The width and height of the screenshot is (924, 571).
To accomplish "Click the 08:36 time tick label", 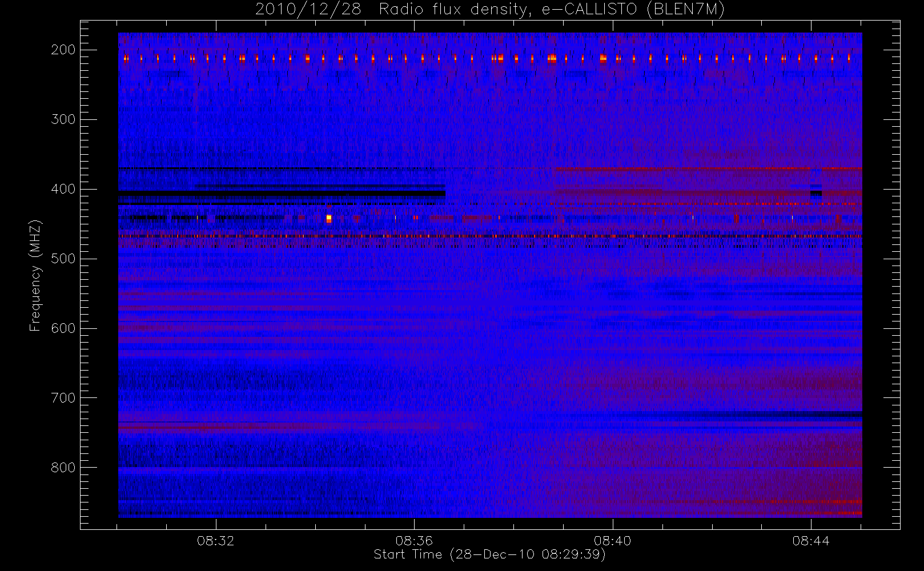I will click(x=414, y=541).
